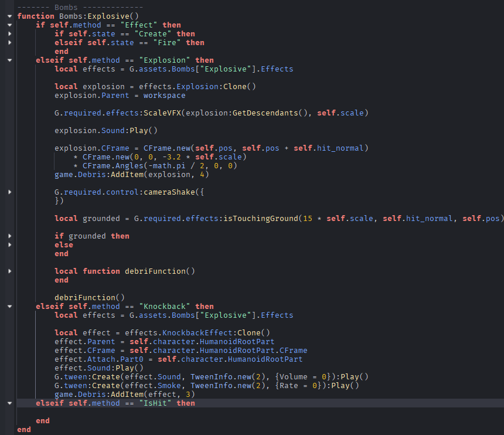Click 'AddItem(effect, 3)' call
Screen dimensions: 504x435
(153, 394)
